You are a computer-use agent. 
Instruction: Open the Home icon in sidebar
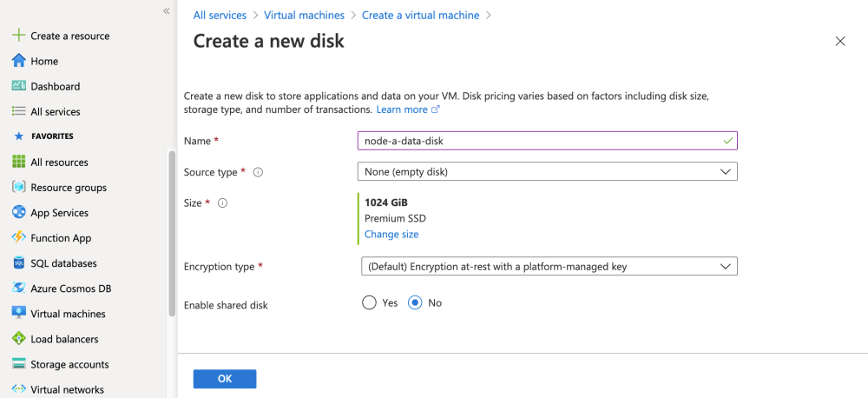pos(18,61)
